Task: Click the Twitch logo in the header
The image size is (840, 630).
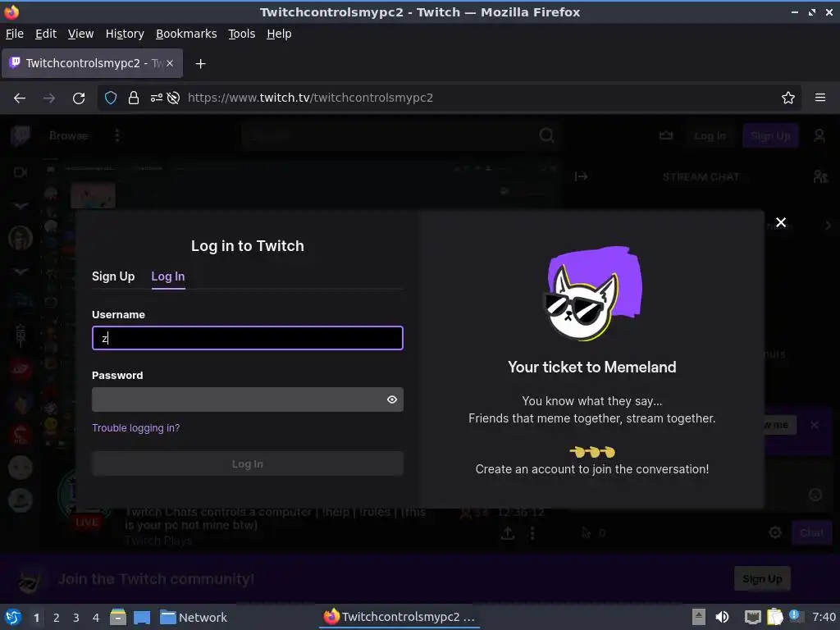Action: point(21,136)
